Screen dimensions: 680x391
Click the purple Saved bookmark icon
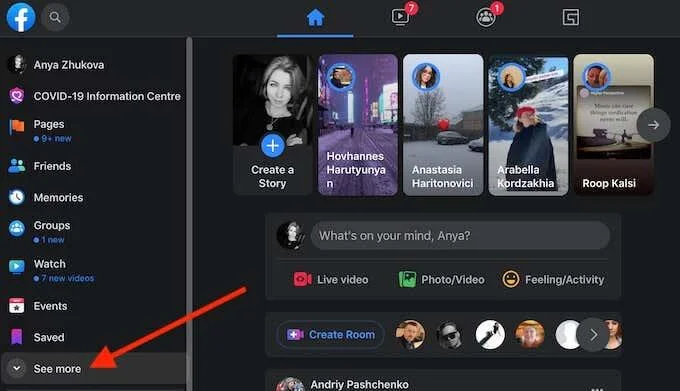coord(16,337)
